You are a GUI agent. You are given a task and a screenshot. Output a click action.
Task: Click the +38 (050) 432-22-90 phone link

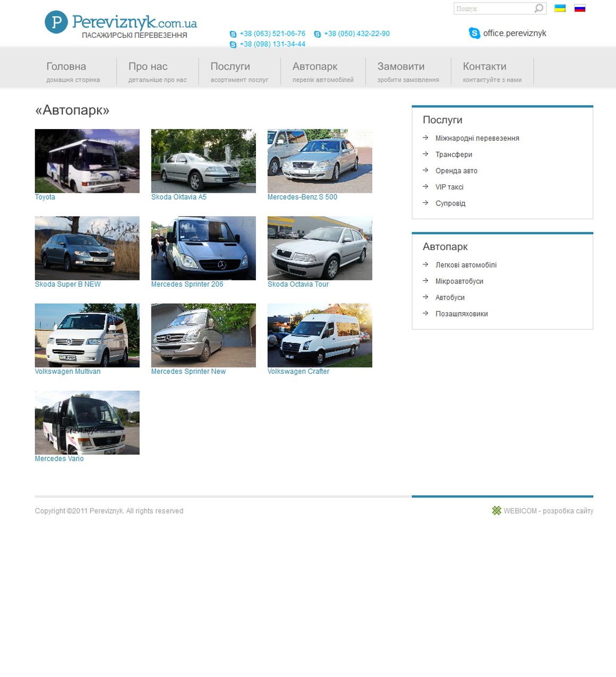[357, 33]
